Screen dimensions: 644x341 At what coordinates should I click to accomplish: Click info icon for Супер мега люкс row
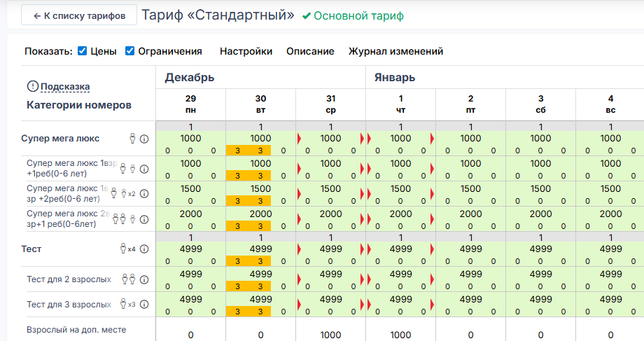[x=144, y=139]
